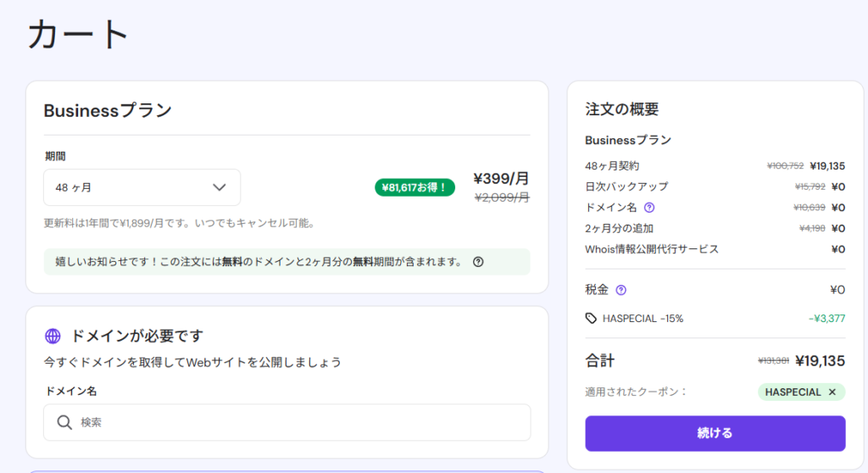This screenshot has width=868, height=473.
Task: Click the globe icon beside ドメインが必要です
Action: click(53, 337)
